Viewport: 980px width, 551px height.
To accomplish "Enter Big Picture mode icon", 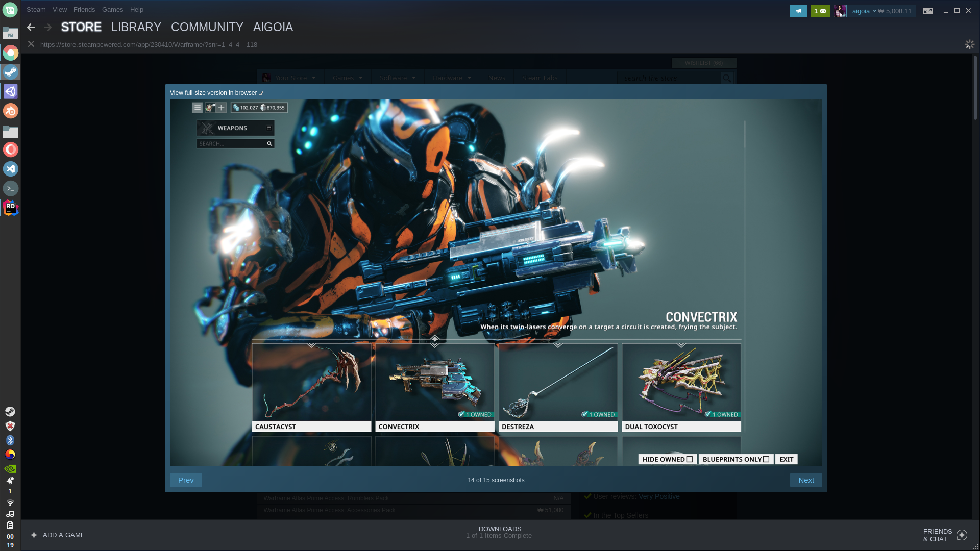I will 928,11.
